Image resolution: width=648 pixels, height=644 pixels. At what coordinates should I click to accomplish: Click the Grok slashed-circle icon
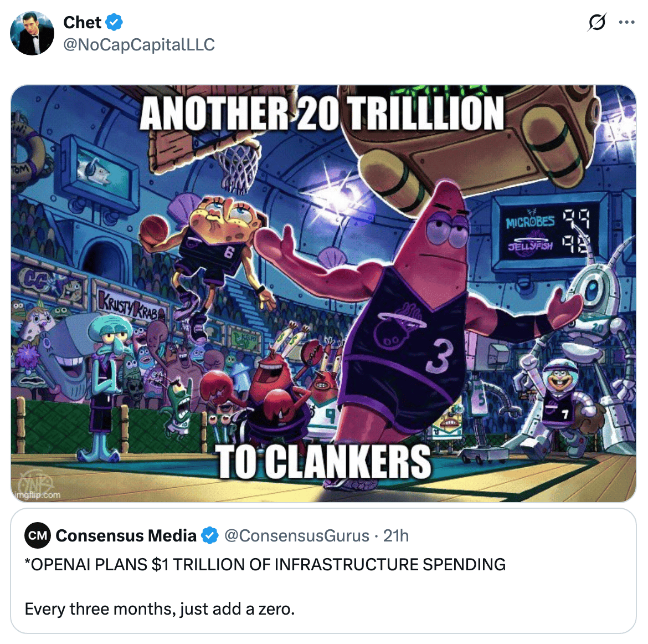point(596,22)
